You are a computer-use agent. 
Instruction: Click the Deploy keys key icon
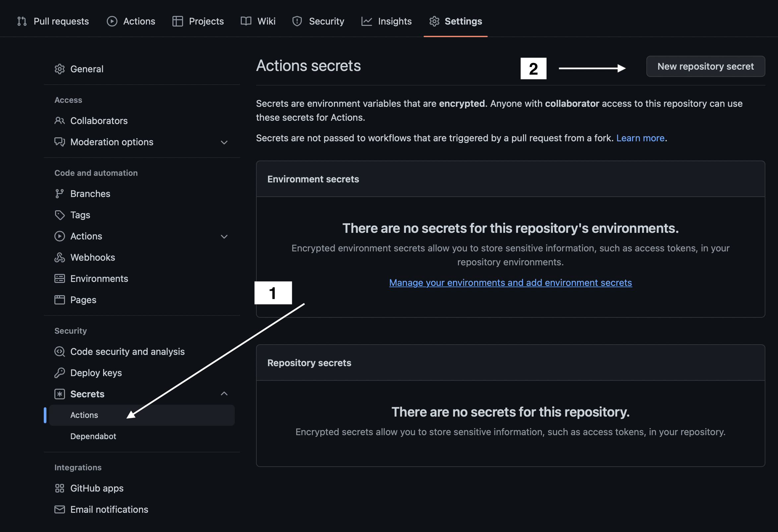click(60, 373)
